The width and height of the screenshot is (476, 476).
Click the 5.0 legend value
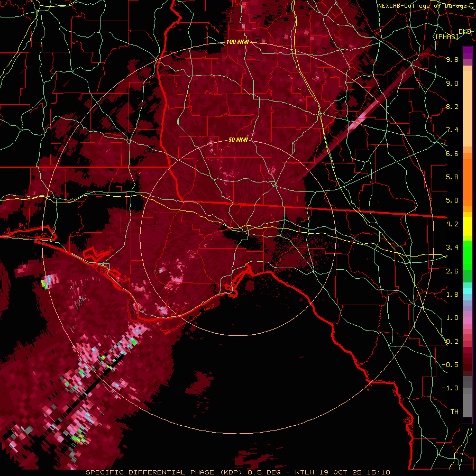452,200
